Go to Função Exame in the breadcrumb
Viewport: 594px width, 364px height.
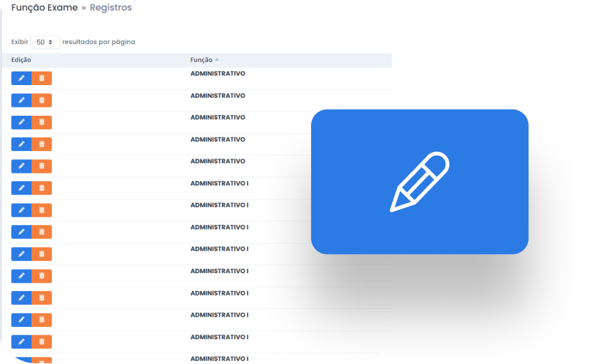coord(44,8)
